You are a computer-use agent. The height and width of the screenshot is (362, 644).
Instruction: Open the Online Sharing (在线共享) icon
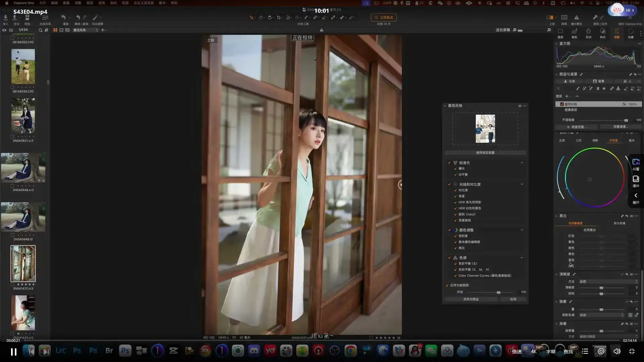45,17
